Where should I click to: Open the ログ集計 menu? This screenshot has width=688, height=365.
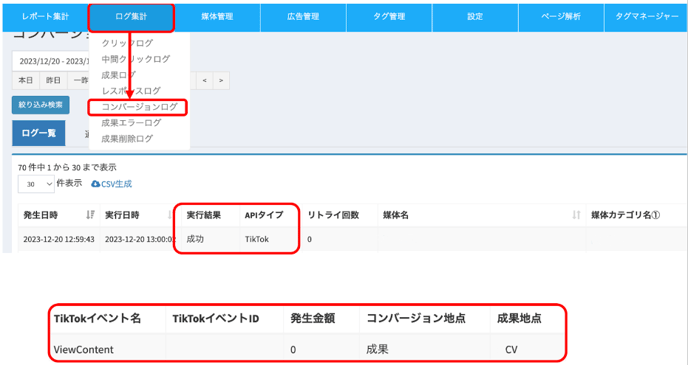pos(131,17)
